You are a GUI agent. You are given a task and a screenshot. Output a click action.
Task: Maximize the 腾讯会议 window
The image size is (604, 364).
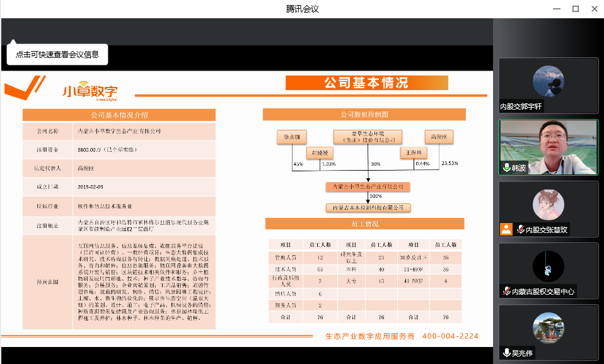(x=576, y=9)
